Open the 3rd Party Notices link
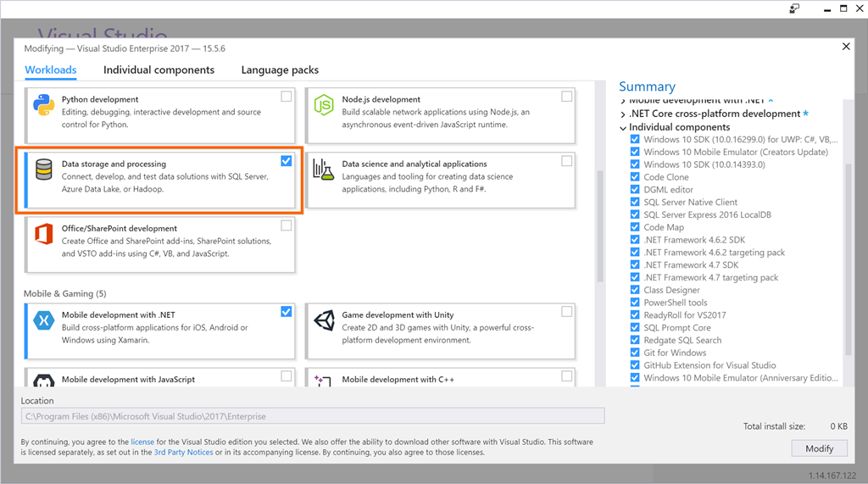Screen dimensions: 868x484 183,452
